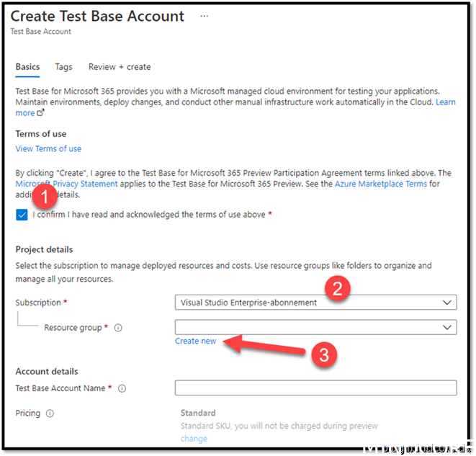Click the change link under Pricing

[194, 439]
